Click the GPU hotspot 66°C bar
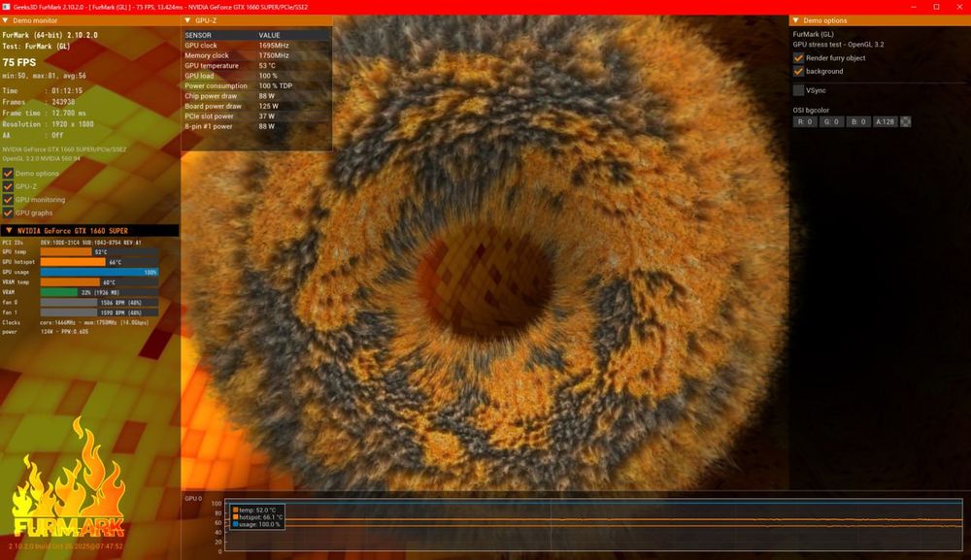The width and height of the screenshot is (971, 560). point(99,262)
